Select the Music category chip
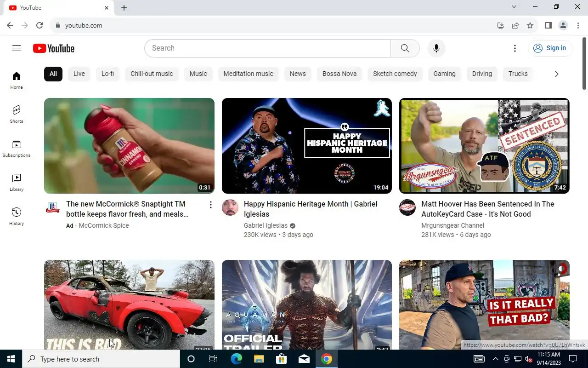This screenshot has width=588, height=368. 198,74
